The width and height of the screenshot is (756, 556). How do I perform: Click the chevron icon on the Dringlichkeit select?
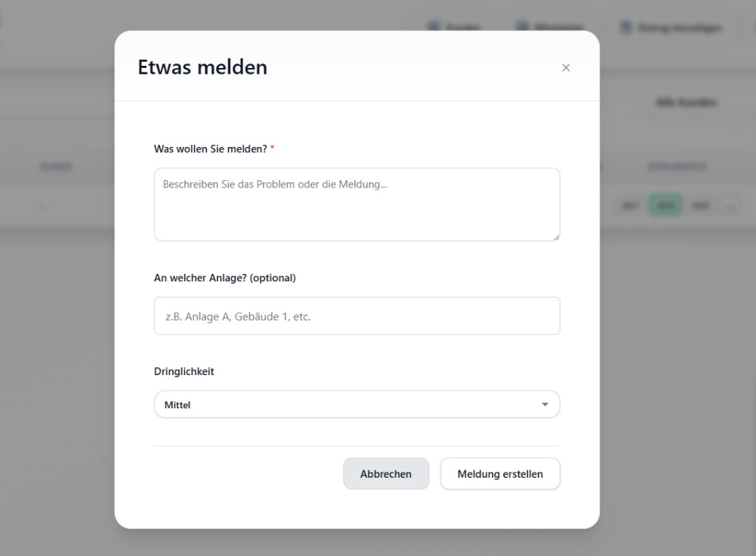[x=545, y=405]
